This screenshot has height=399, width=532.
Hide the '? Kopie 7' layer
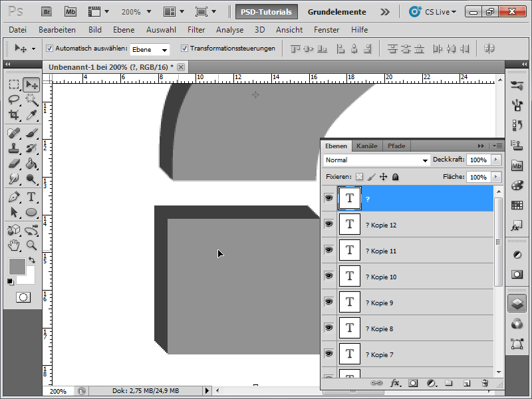[329, 354]
